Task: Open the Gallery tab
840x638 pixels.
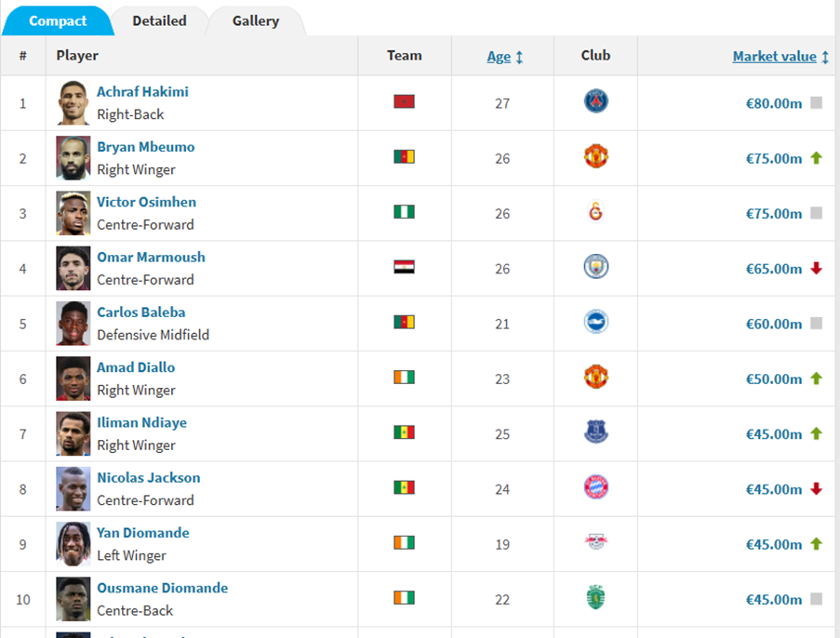Action: pyautogui.click(x=256, y=20)
